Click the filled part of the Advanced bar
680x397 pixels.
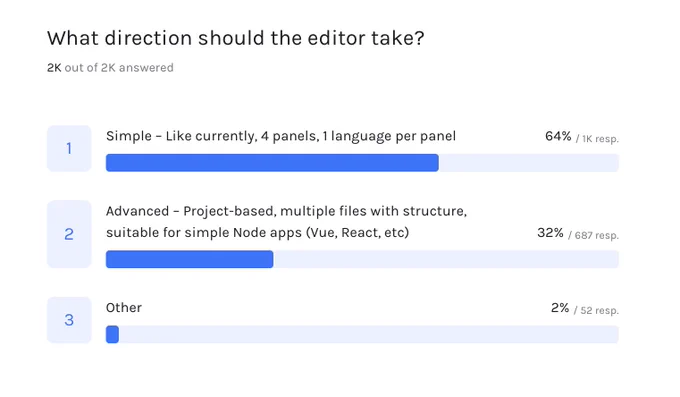coord(190,259)
